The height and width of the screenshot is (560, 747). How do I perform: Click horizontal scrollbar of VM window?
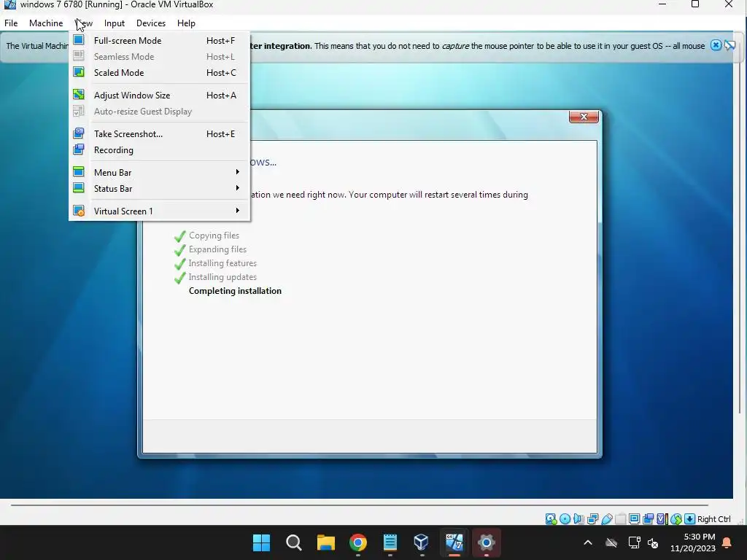click(x=359, y=505)
